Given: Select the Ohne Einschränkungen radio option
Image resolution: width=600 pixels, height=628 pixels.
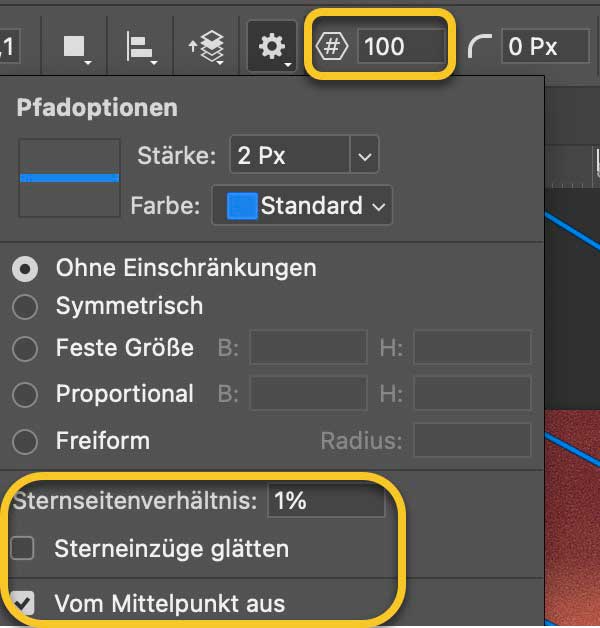Looking at the screenshot, I should coord(25,268).
